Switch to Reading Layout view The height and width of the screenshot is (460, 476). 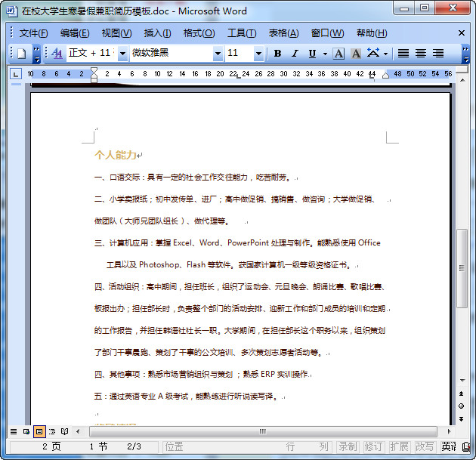[65, 431]
